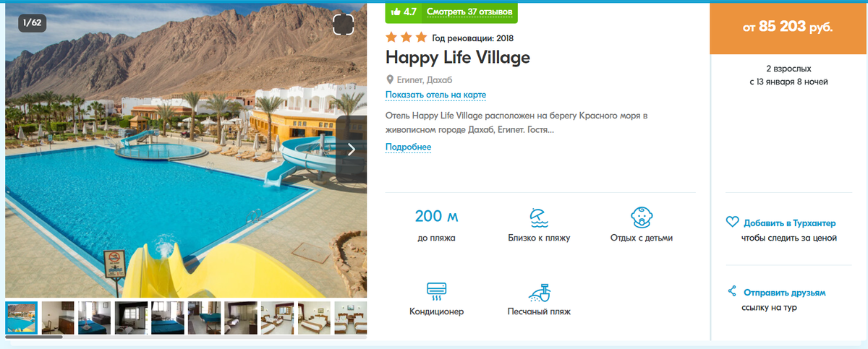
Task: Open the Happy Life Village hotel title
Action: (458, 57)
